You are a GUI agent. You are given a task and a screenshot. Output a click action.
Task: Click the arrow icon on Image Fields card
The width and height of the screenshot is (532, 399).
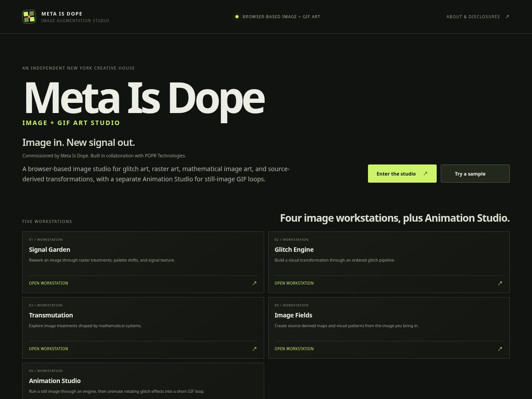click(500, 349)
